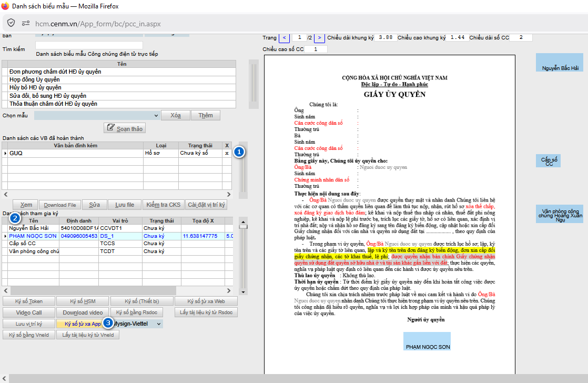This screenshot has width=588, height=383.
Task: Click Chiều cao khung ký value field
Action: 458,37
